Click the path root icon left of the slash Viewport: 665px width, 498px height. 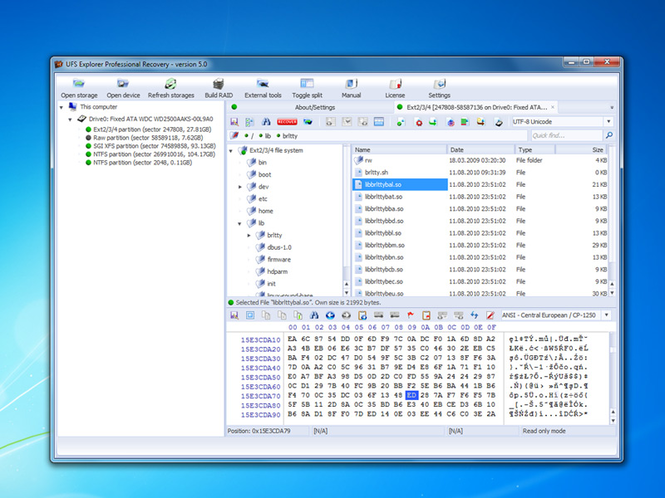coord(234,135)
